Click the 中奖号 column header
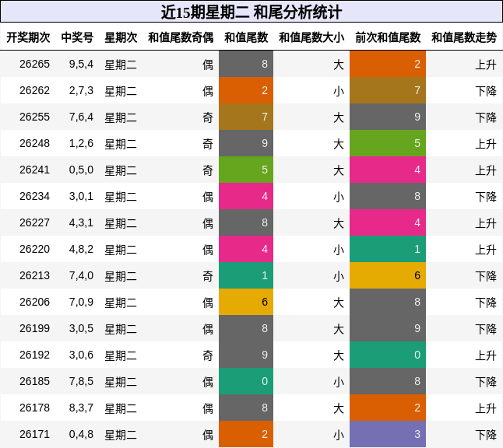The width and height of the screenshot is (503, 448). tap(77, 37)
